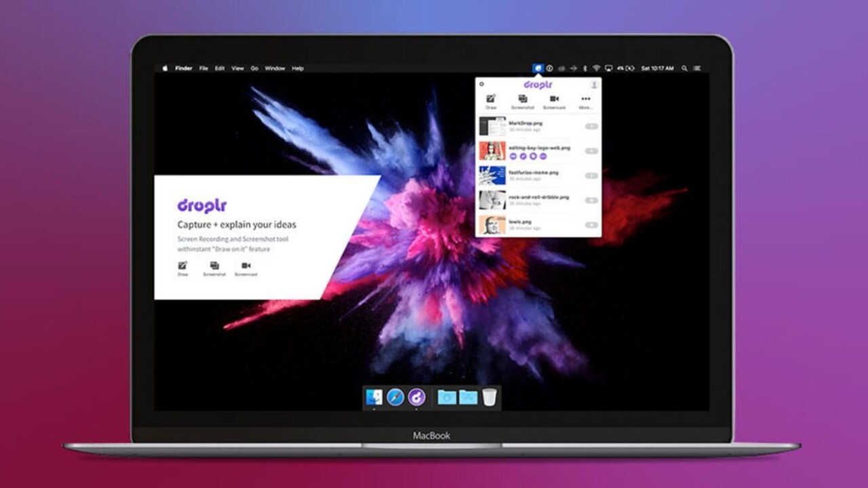
Task: Click the Bluetooth status icon
Action: pyautogui.click(x=585, y=68)
